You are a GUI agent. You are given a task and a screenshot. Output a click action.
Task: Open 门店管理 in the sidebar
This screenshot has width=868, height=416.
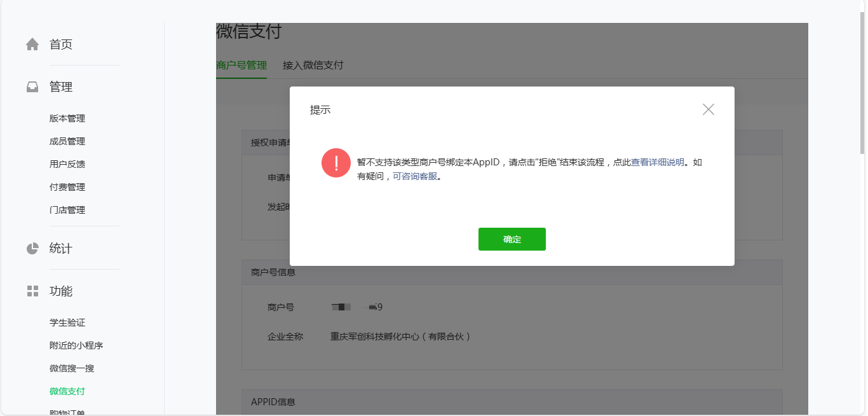click(67, 210)
